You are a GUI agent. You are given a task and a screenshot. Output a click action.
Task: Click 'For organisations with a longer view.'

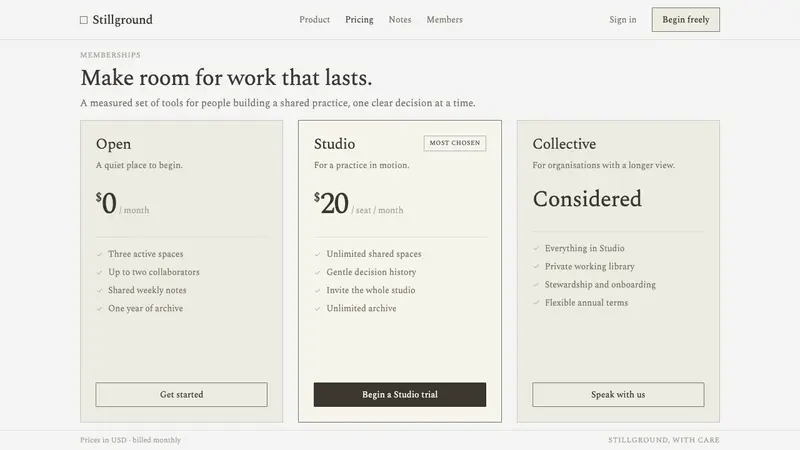(x=604, y=165)
